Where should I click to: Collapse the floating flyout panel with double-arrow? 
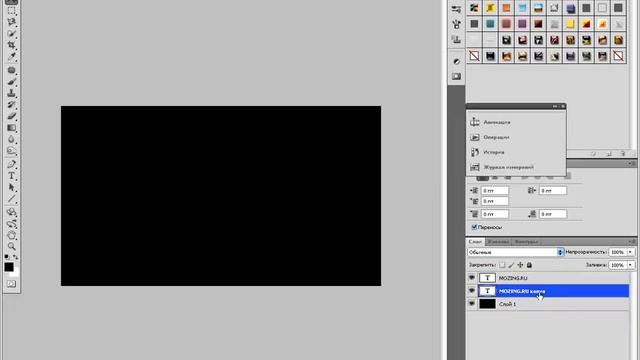click(555, 106)
